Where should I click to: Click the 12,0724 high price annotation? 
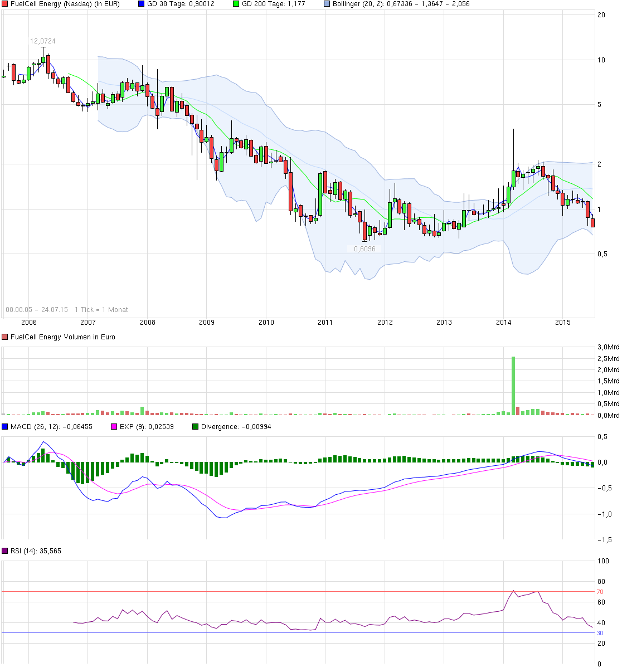click(x=43, y=41)
